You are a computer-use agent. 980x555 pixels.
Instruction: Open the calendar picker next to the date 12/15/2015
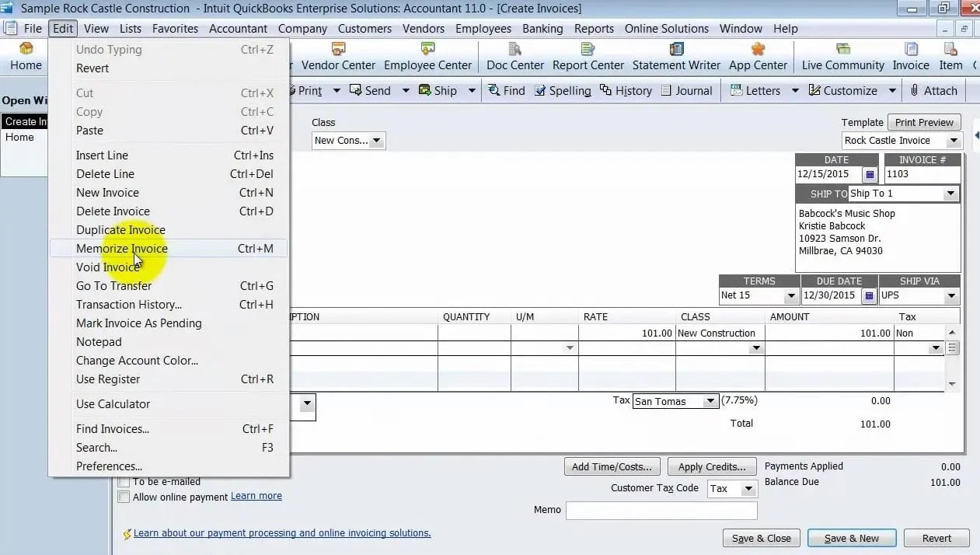click(870, 174)
